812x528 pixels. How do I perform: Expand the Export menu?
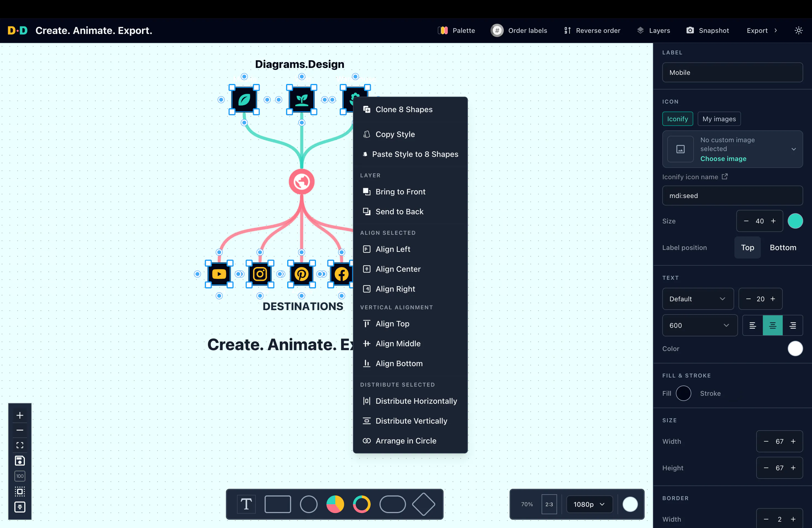pyautogui.click(x=762, y=30)
